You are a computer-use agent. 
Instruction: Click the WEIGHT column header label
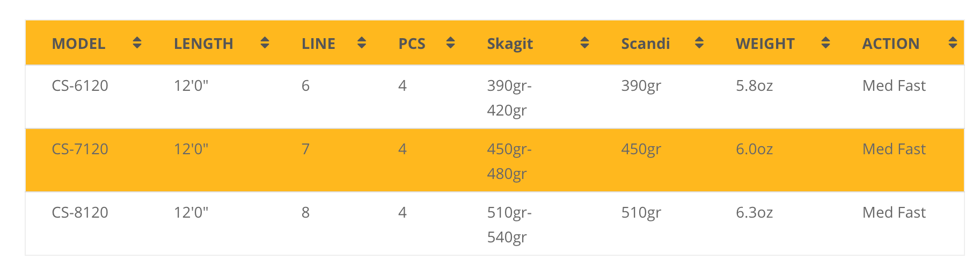765,44
